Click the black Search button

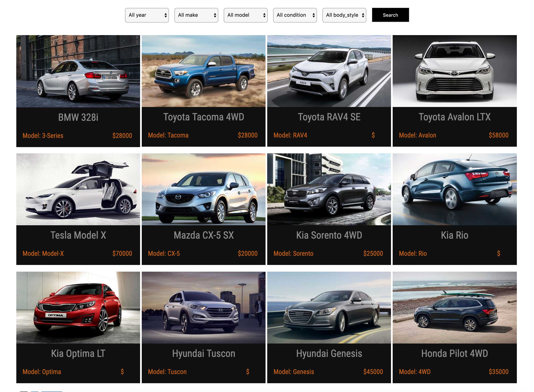[390, 15]
